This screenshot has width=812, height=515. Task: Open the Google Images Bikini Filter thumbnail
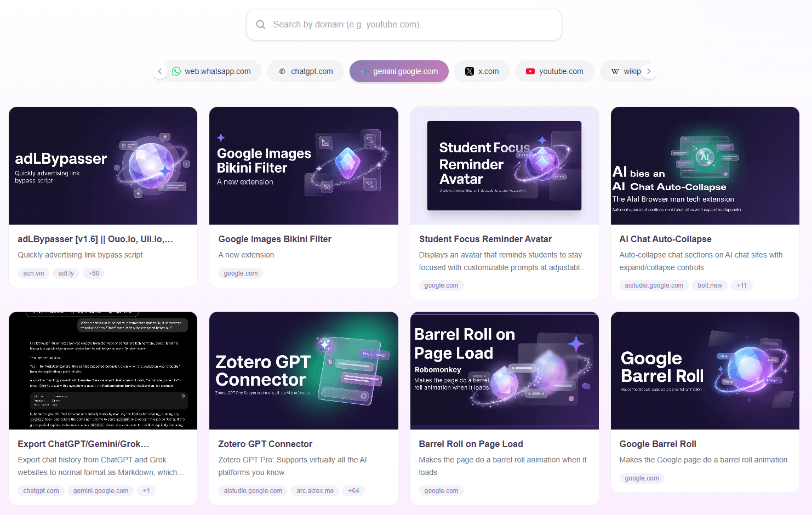point(304,165)
